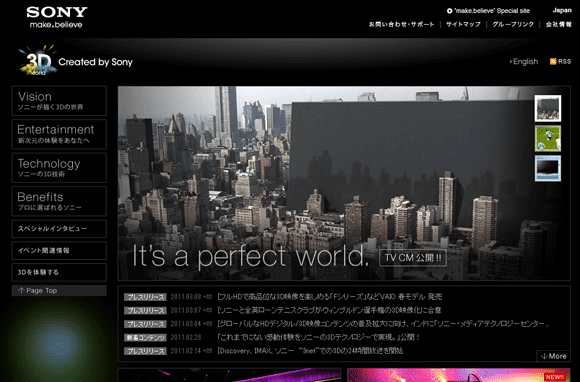Image resolution: width=580 pixels, height=382 pixels.
Task: Select the TV screen slide thumbnail
Action: [547, 168]
